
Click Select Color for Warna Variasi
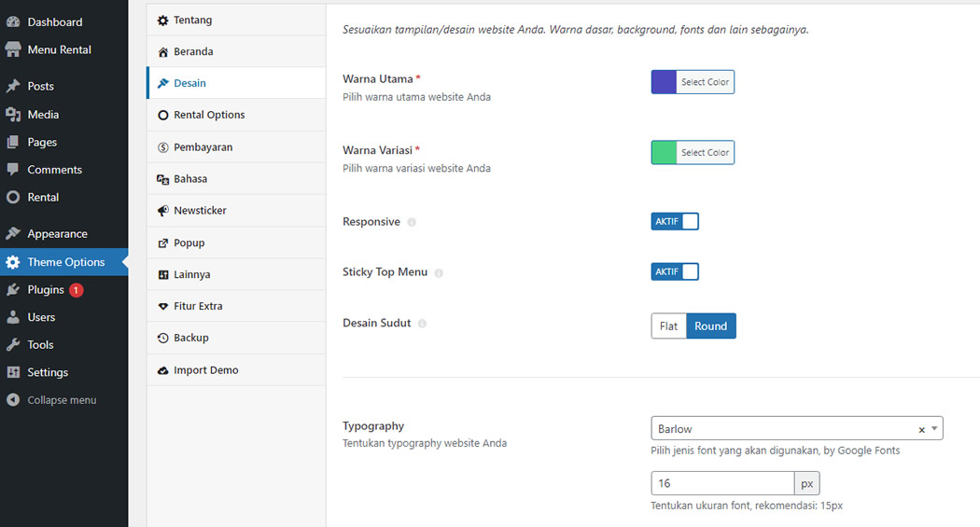(705, 152)
